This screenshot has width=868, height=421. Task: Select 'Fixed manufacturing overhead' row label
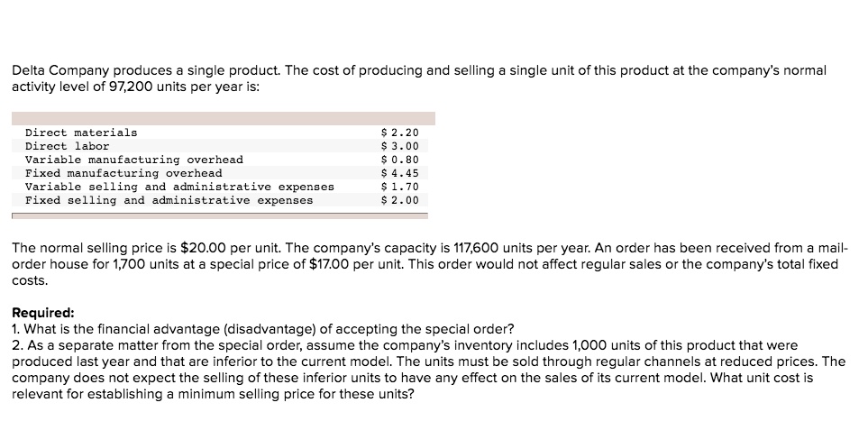[x=123, y=173]
